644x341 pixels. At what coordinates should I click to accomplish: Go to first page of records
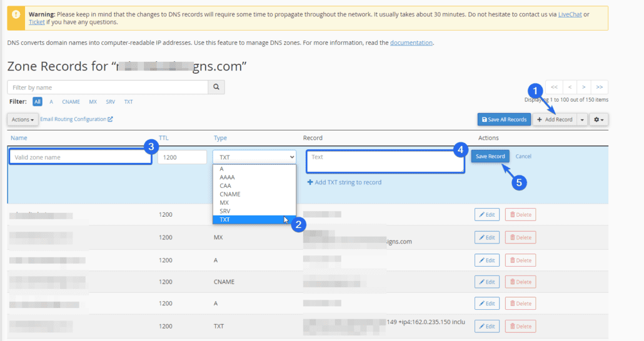click(554, 87)
